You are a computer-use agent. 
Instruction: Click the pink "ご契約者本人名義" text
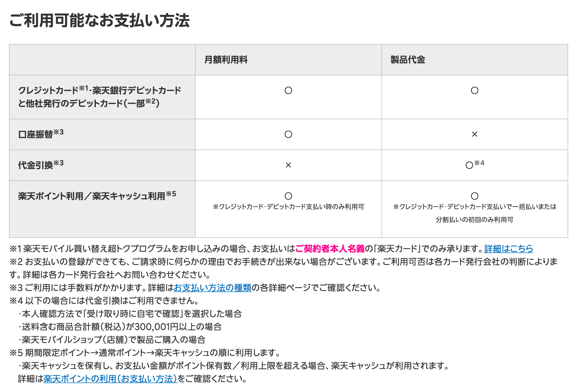coord(330,248)
